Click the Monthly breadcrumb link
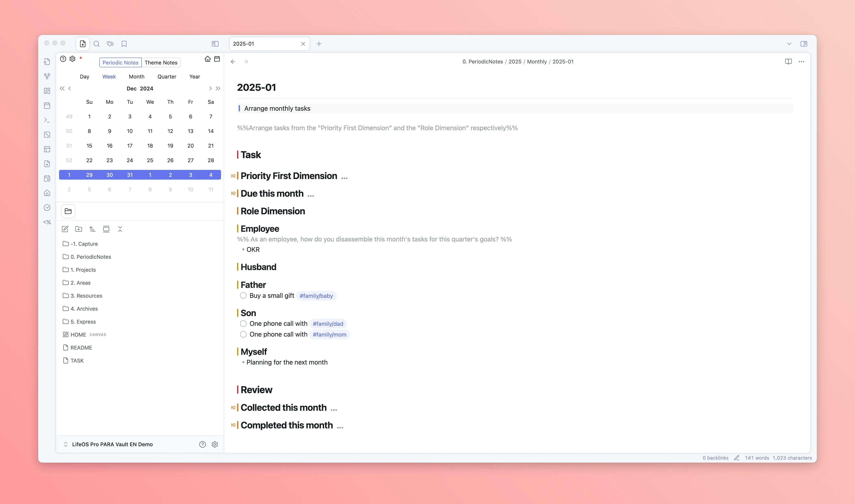The height and width of the screenshot is (504, 855). [x=537, y=61]
